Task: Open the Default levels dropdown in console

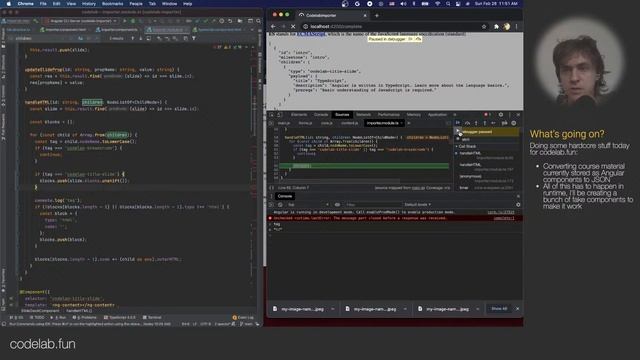Action: [417, 204]
